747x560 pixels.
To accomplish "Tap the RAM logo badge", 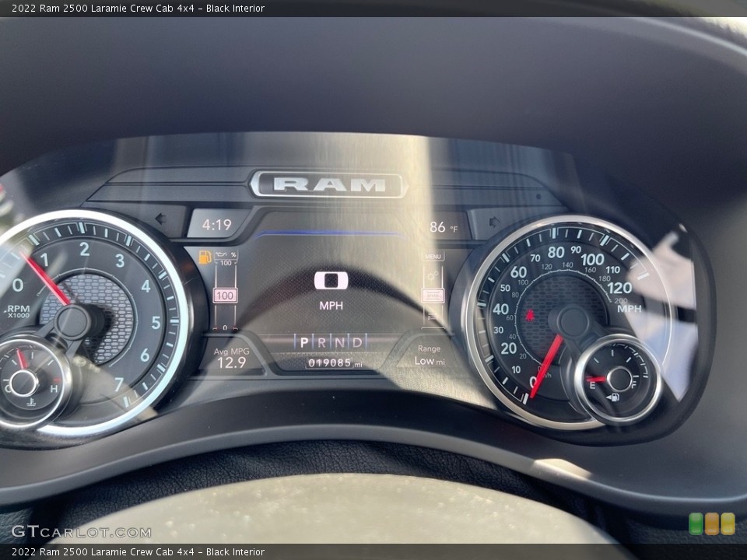I will tap(328, 185).
